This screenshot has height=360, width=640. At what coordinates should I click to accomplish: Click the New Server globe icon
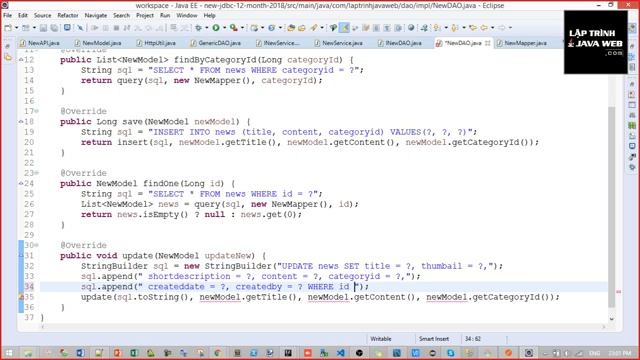[411, 28]
